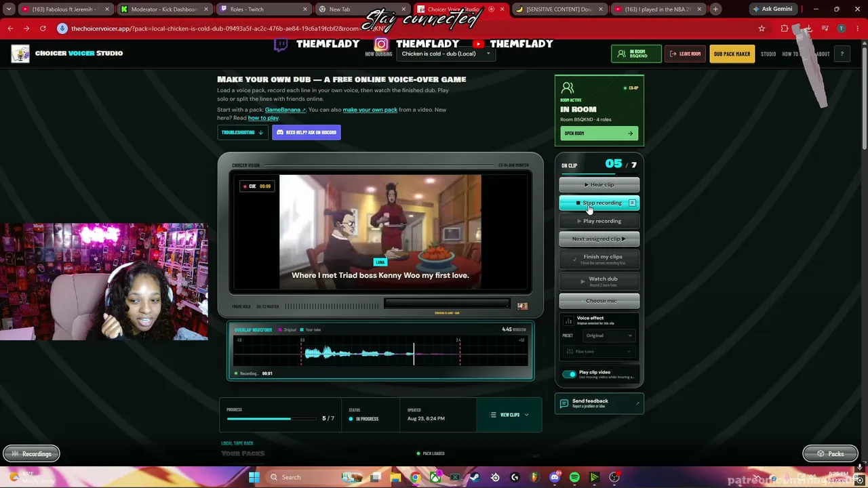Open the Studio nav menu item

point(768,54)
